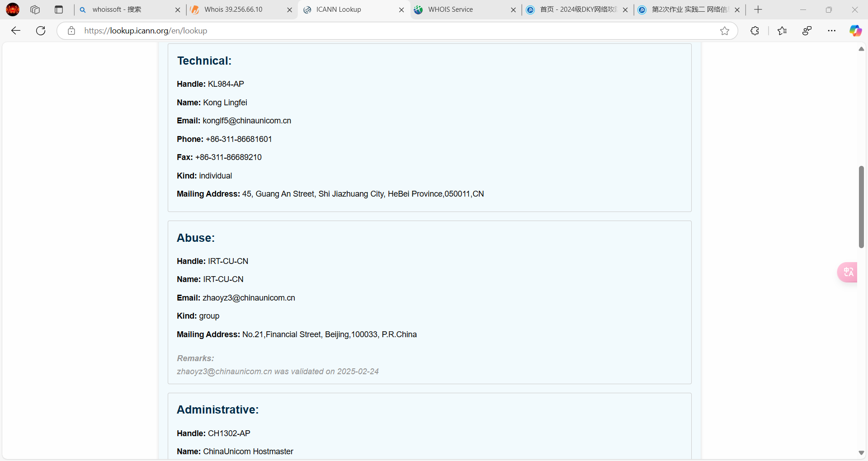The image size is (868, 461).
Task: Click the Guang An Street mailing address
Action: click(363, 194)
